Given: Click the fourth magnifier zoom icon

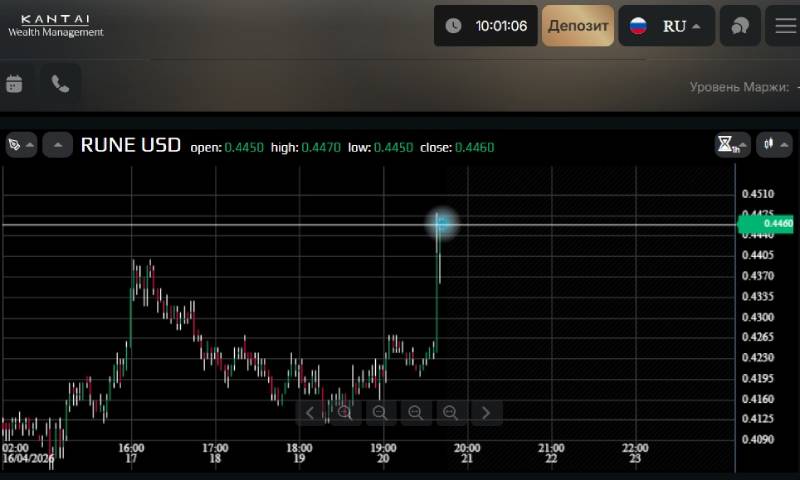Looking at the screenshot, I should (450, 412).
